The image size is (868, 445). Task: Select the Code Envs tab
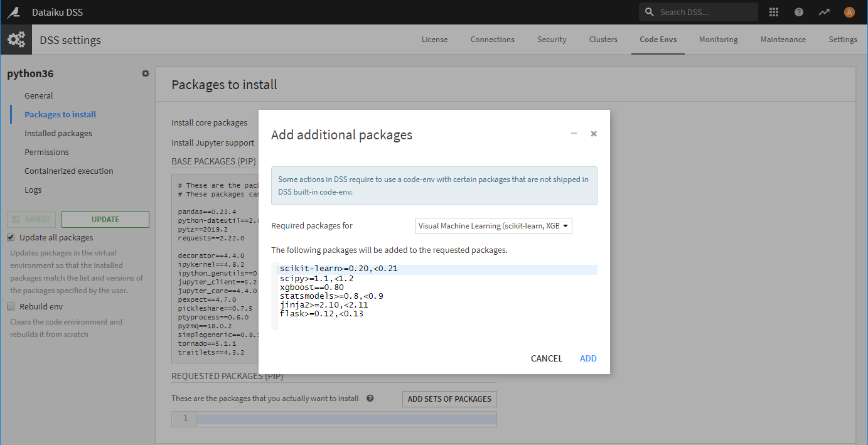click(x=658, y=40)
